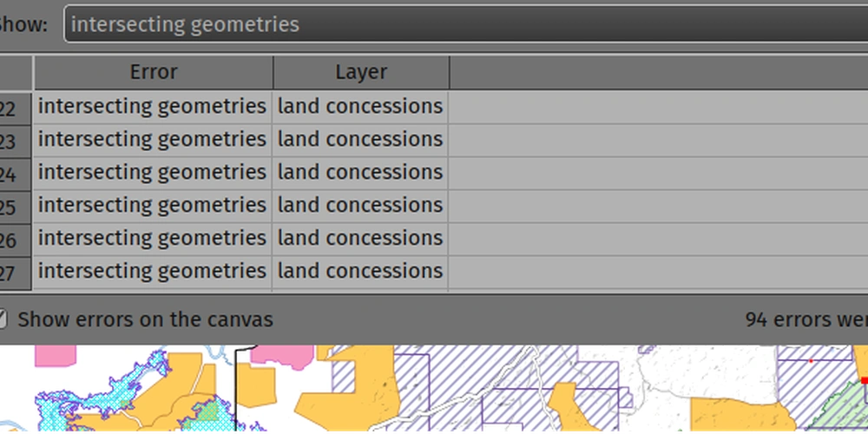Click 'land concessions' Layer cell in row 27
The image size is (868, 434).
(360, 272)
